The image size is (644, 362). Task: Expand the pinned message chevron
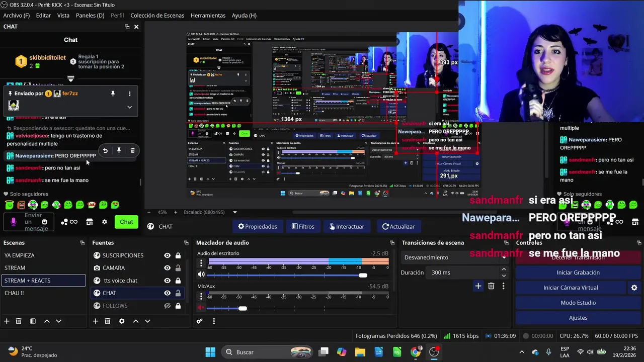click(x=129, y=107)
